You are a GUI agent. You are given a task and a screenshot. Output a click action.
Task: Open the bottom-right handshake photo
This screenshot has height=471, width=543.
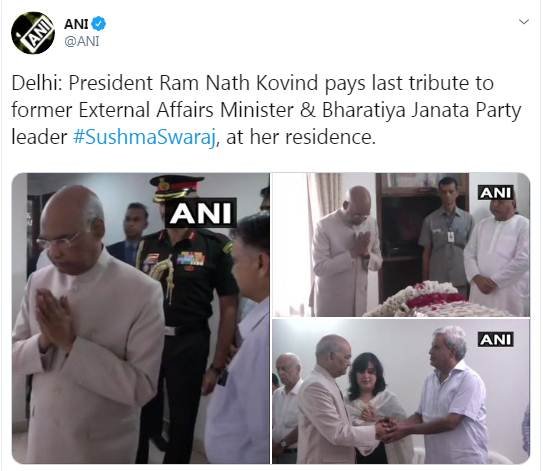click(401, 391)
